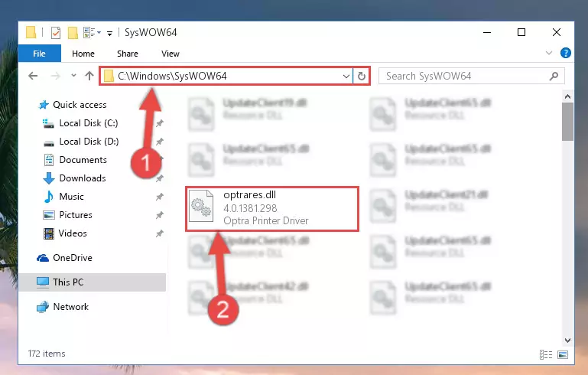
Task: Maximize the SysWOW64 window
Action: 521,33
